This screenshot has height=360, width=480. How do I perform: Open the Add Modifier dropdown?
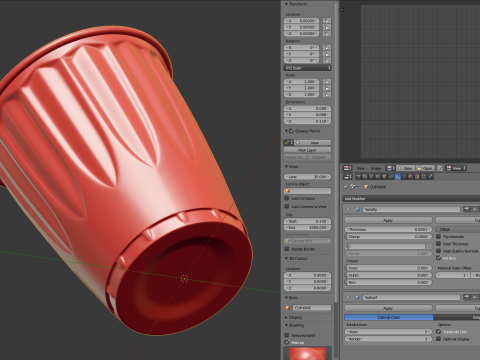coord(411,199)
